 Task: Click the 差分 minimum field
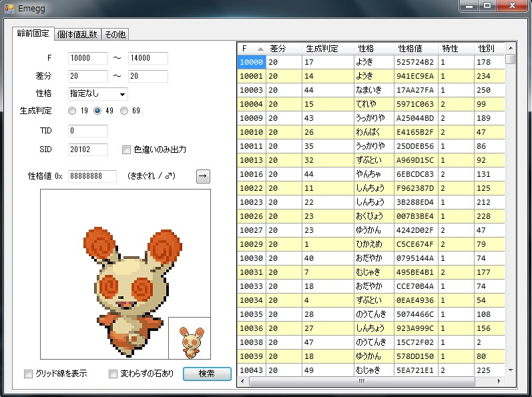coord(88,76)
